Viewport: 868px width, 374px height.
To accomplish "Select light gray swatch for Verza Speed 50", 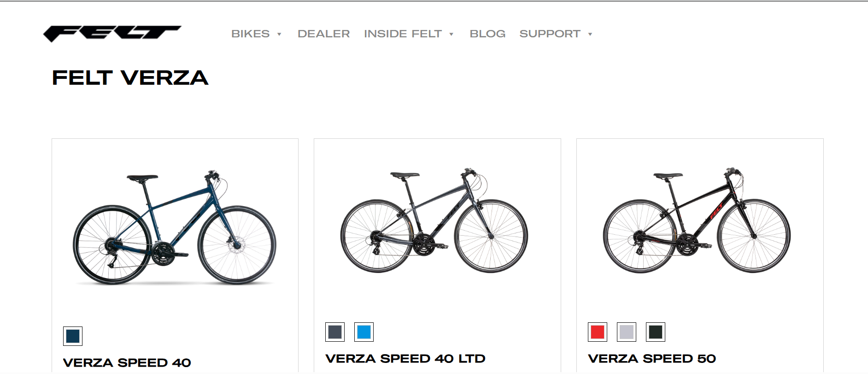I will 627,332.
